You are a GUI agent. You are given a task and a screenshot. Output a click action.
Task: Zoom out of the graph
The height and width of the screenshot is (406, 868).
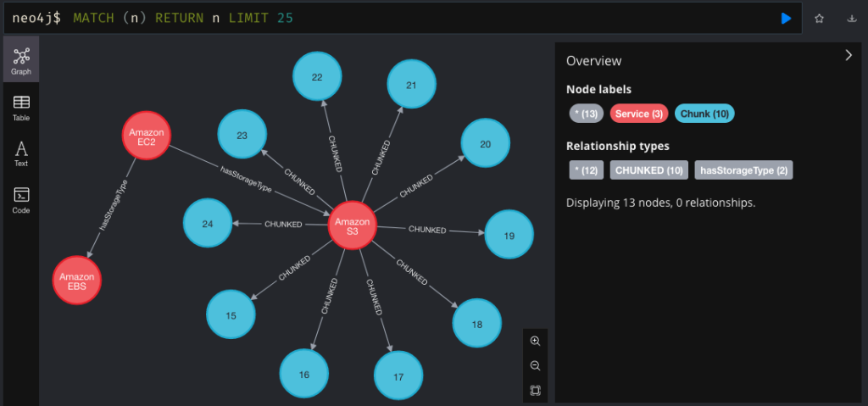[536, 365]
